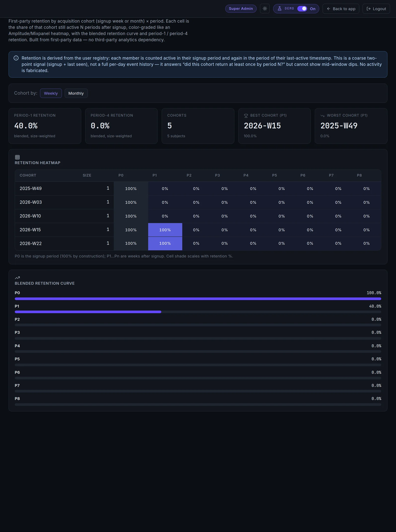Click the Back to app button

pos(341,9)
